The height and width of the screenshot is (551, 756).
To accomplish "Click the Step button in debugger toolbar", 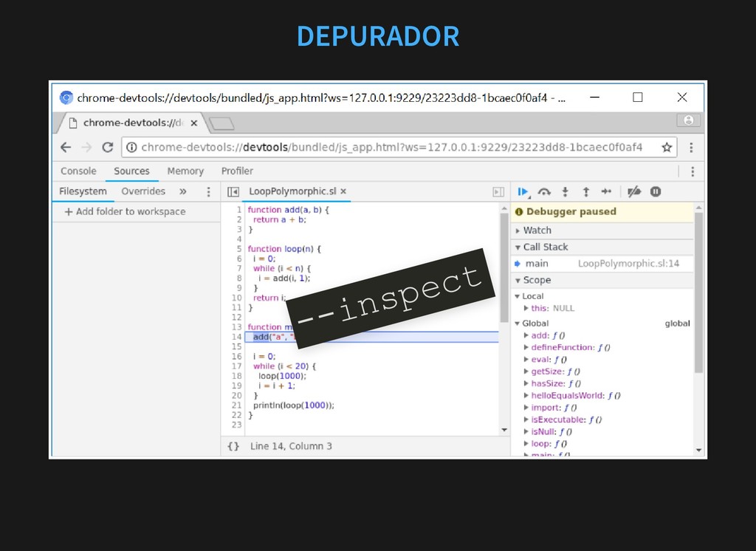I will tap(607, 191).
